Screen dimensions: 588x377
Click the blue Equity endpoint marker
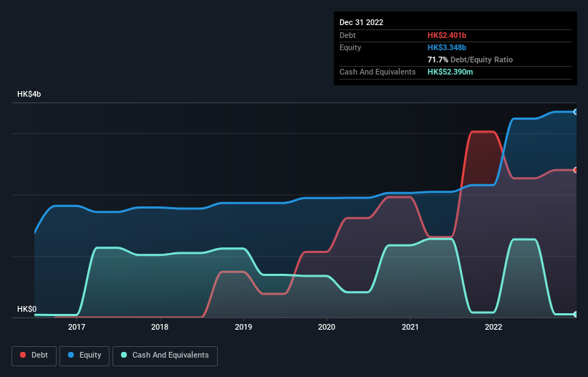coord(576,112)
